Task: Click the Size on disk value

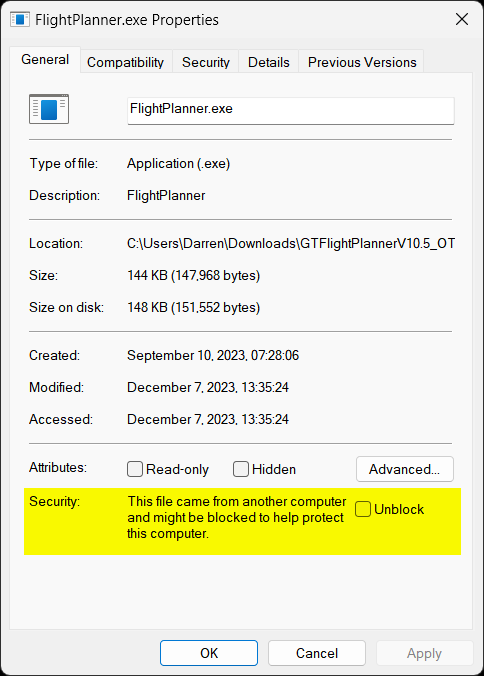Action: tap(194, 307)
